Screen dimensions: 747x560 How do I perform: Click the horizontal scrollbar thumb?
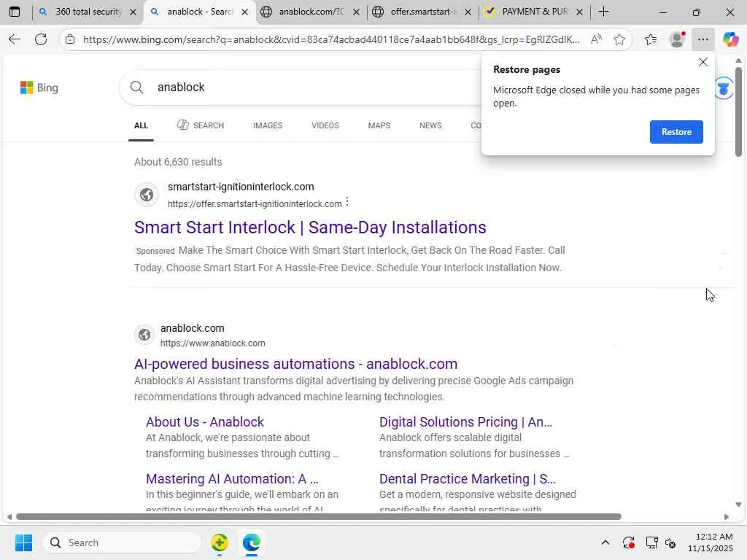pyautogui.click(x=318, y=517)
